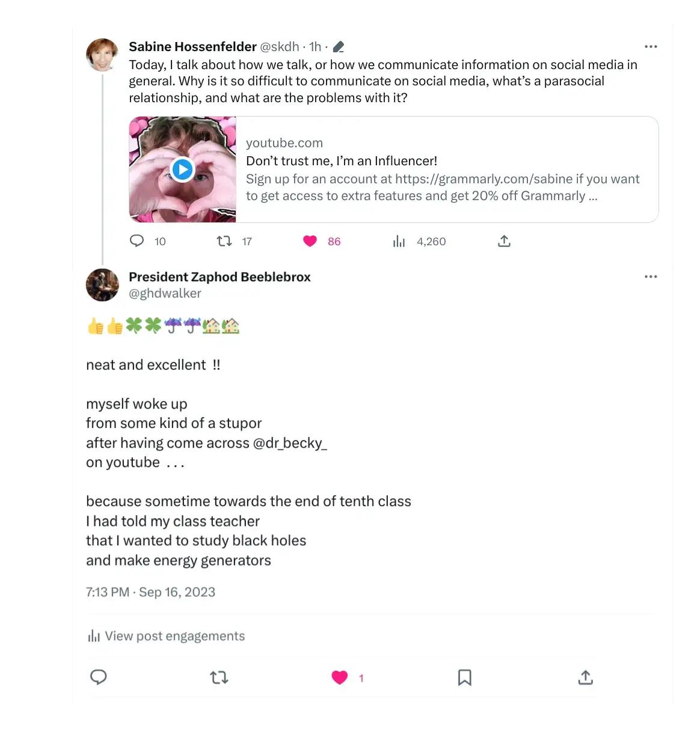Screen dimensions: 700x729
Task: Unlike Sabine's post with 86 likes
Action: click(x=310, y=241)
